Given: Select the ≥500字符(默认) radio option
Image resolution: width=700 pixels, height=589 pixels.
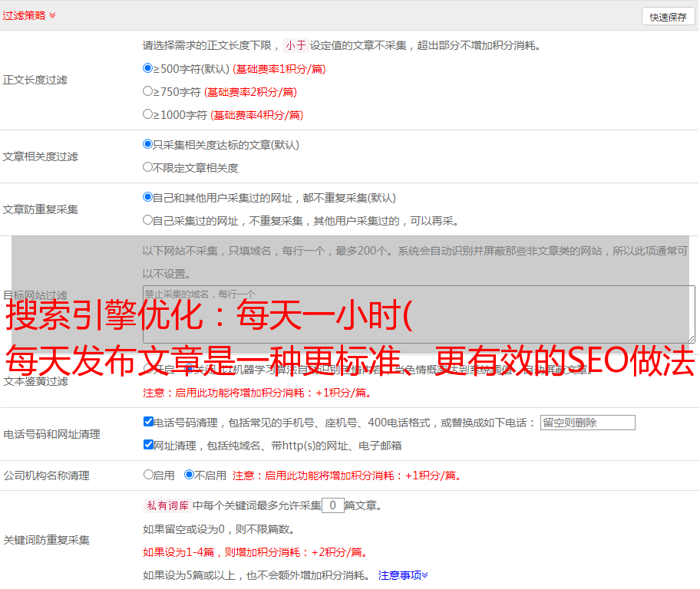Looking at the screenshot, I should click(x=148, y=67).
